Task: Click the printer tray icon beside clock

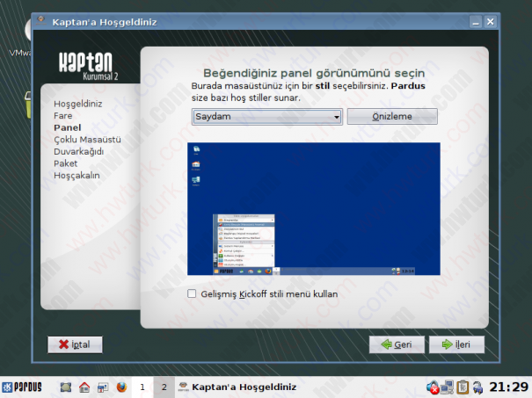Action: 477,387
